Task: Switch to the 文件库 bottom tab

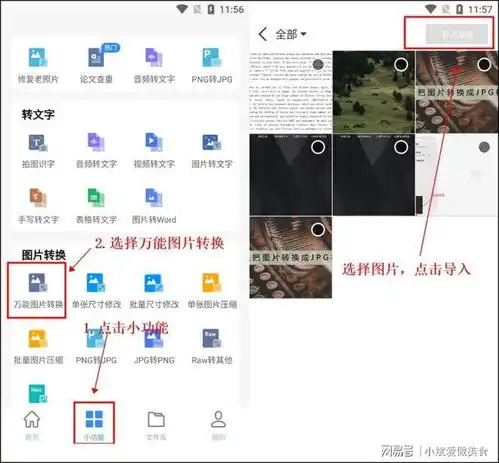Action: point(156,424)
